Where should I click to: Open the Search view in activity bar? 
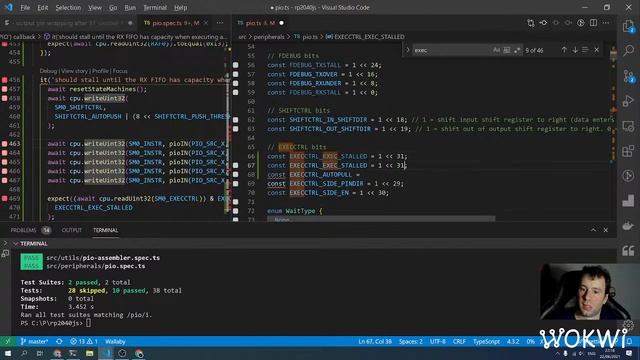pos(629,50)
